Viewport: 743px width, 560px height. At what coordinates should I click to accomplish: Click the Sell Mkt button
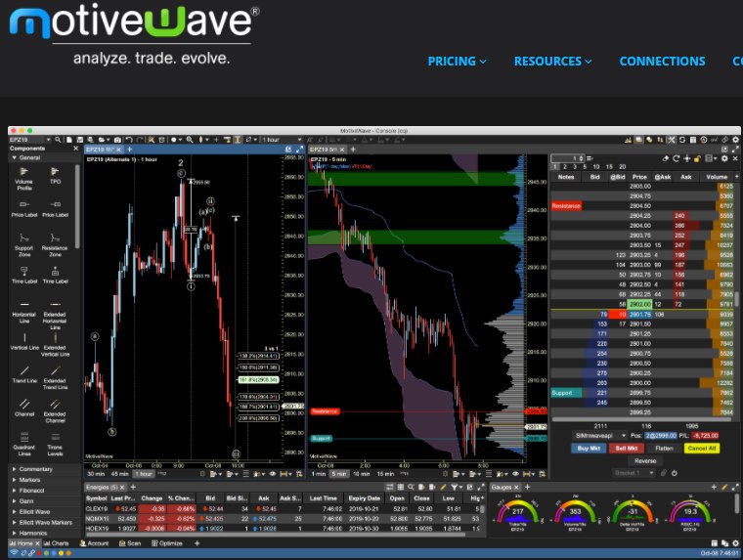click(x=627, y=449)
